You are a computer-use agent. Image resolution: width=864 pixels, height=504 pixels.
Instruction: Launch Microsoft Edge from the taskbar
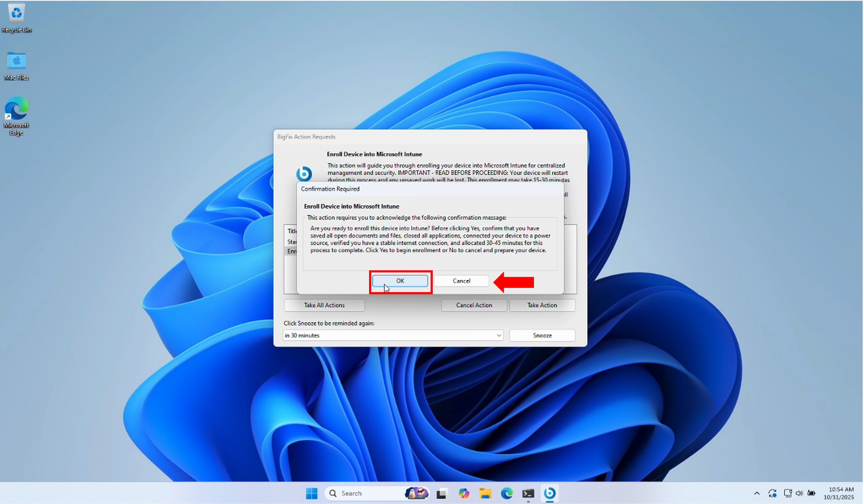507,493
